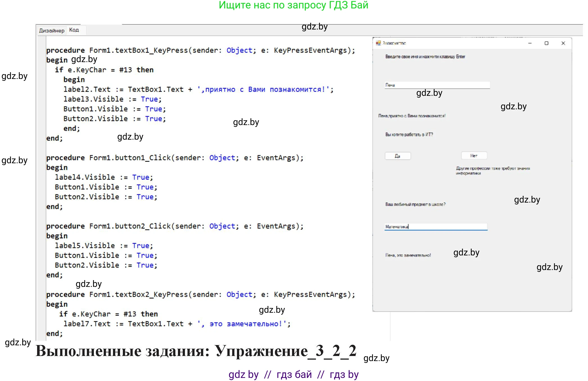Maximize the Знакомство form window
This screenshot has width=588, height=381.
coord(546,43)
